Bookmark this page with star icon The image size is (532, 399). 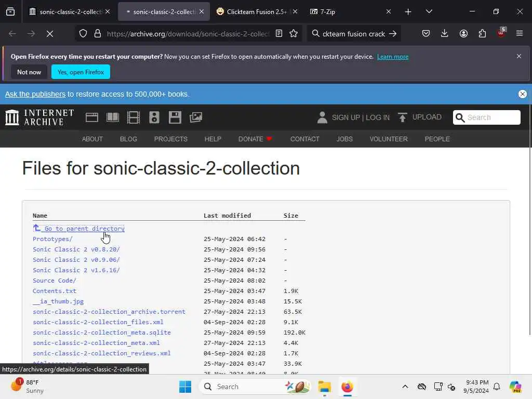point(294,34)
